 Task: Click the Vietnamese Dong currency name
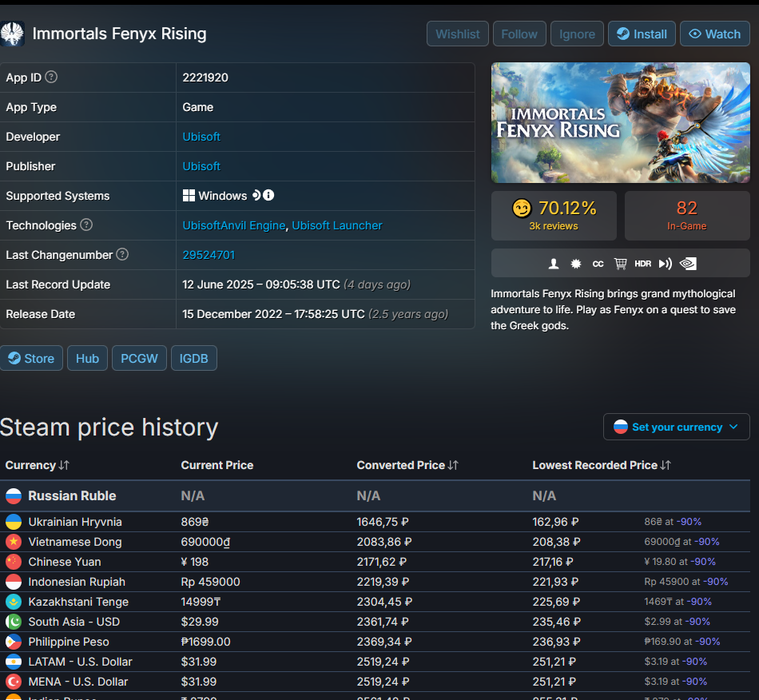(x=75, y=542)
